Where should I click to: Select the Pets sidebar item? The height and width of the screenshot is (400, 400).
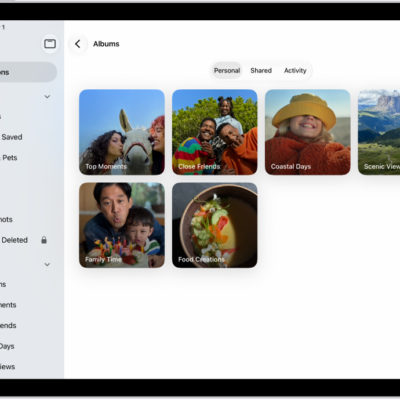pos(10,158)
